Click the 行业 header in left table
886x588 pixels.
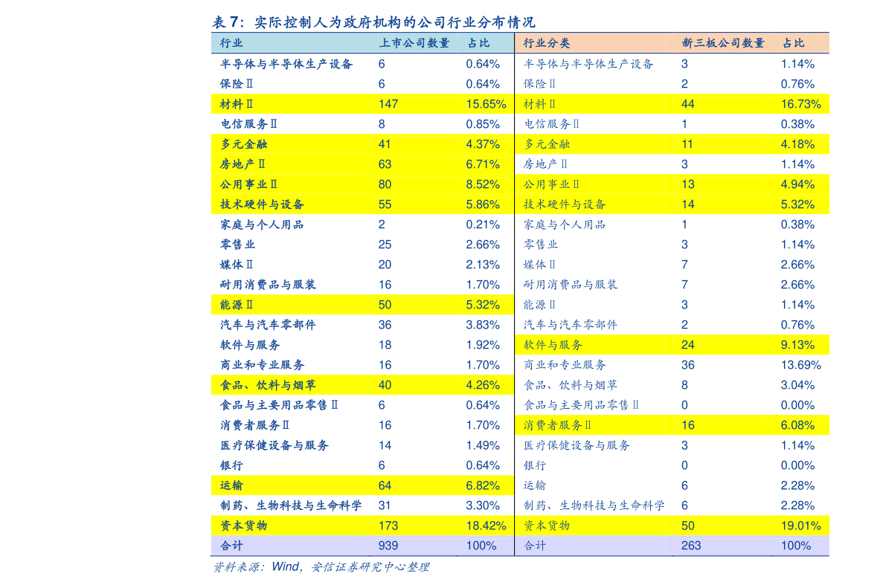pos(231,43)
